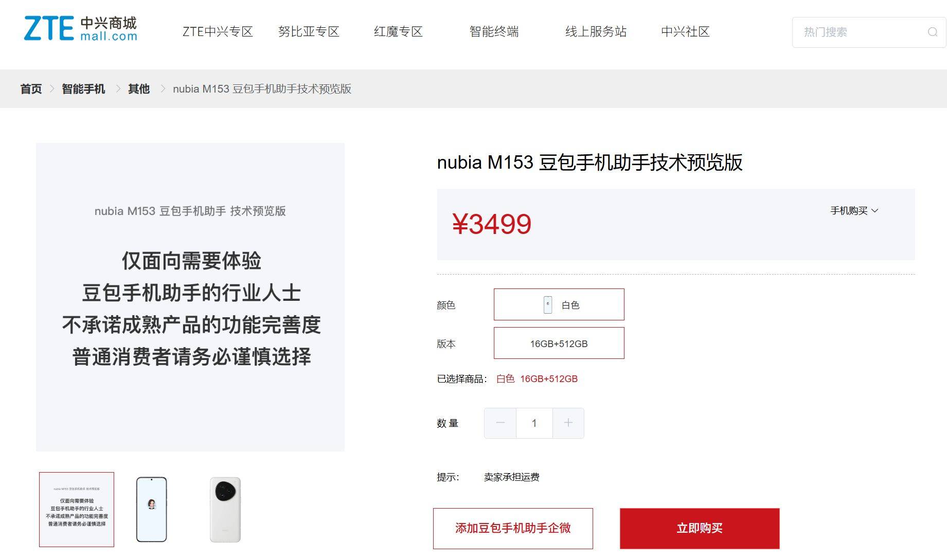Open the 努比亚专区 menu
The image size is (947, 560).
(309, 32)
